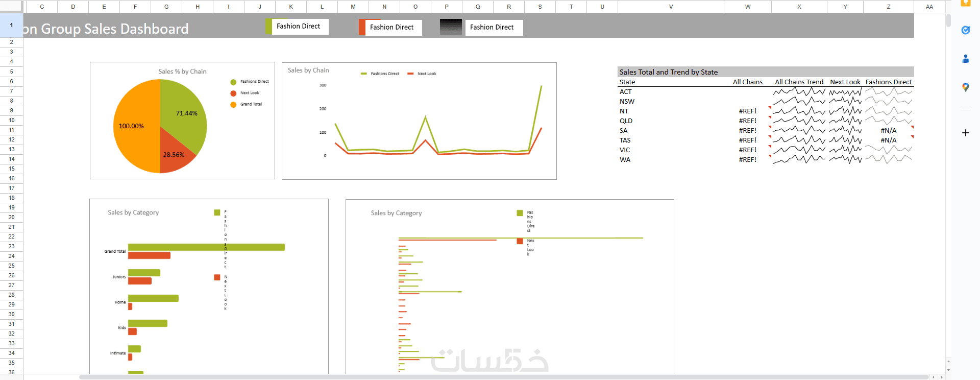The image size is (980, 380).
Task: Click the 'All Chains Trend' table heading
Action: tap(799, 82)
